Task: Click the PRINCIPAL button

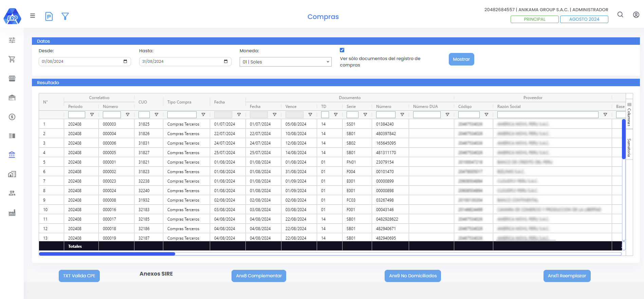Action: point(534,19)
